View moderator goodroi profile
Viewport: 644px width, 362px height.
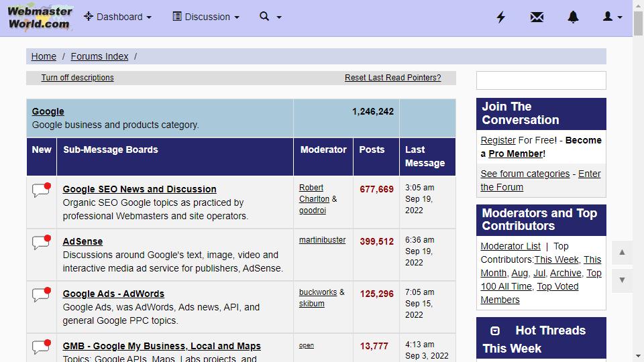click(x=312, y=210)
